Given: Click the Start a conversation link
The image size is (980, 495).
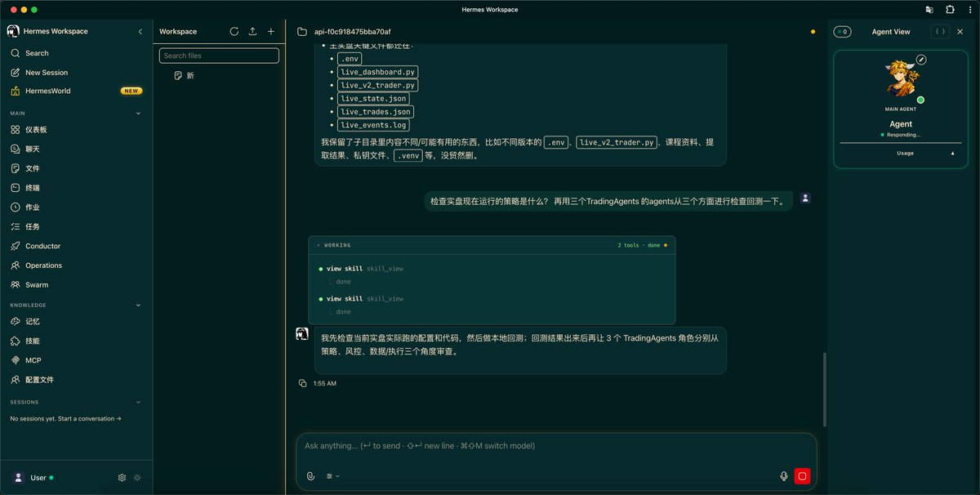Looking at the screenshot, I should [90, 419].
